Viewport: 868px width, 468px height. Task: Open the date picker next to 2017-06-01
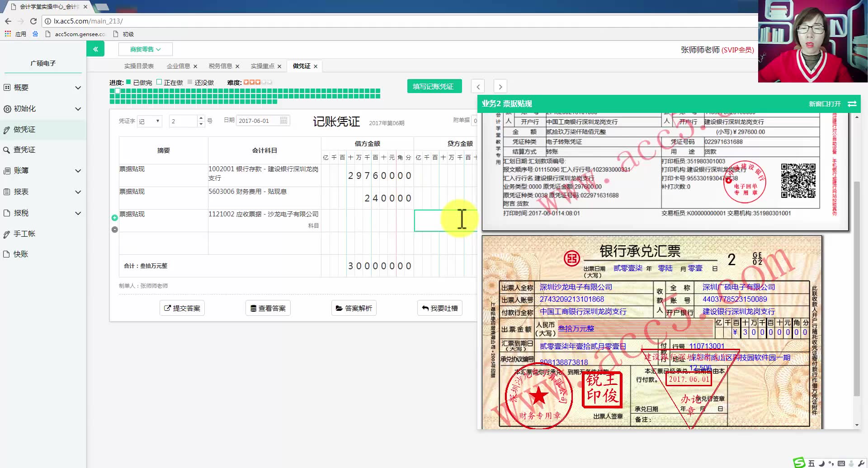pyautogui.click(x=283, y=121)
